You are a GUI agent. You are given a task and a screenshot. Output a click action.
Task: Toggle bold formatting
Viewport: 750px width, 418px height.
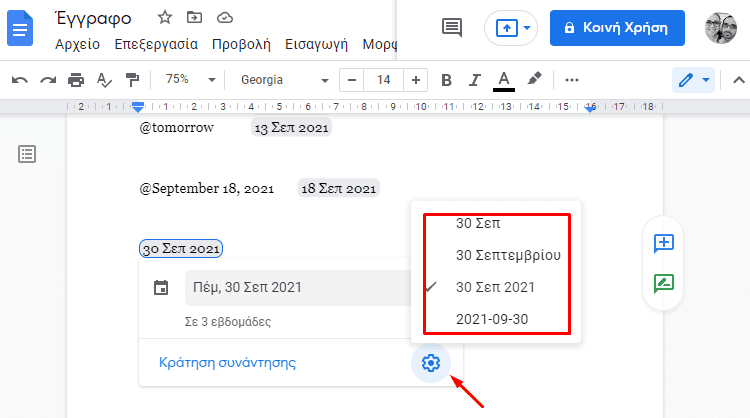click(x=446, y=80)
